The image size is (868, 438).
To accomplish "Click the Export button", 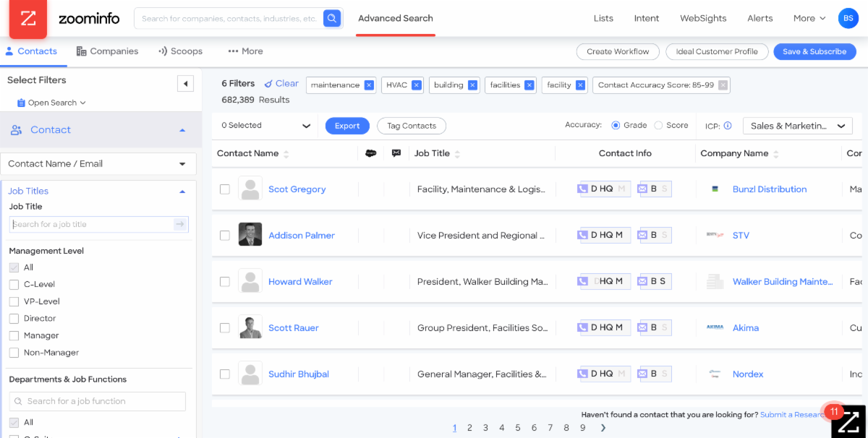I will pyautogui.click(x=346, y=125).
